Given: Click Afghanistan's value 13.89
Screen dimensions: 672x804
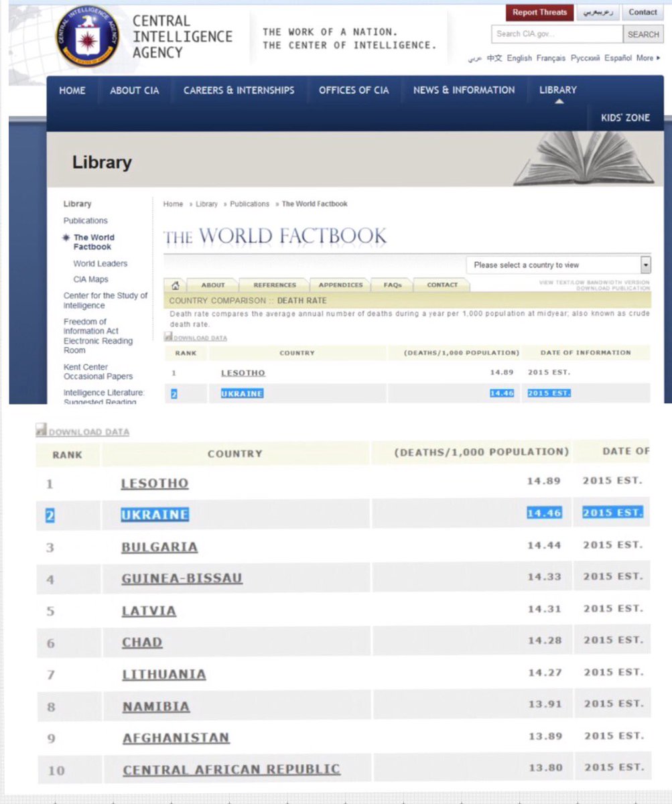Looking at the screenshot, I should (x=545, y=736).
